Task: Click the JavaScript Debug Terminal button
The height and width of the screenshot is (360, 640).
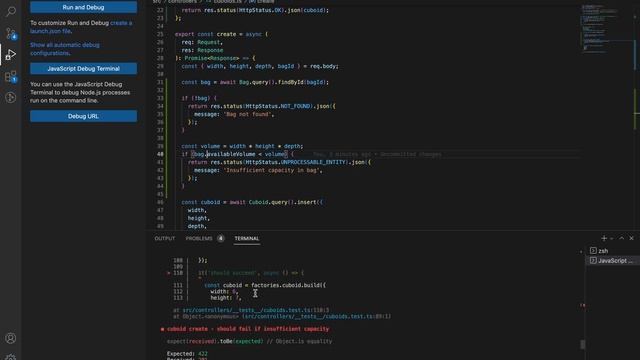Action: point(83,69)
